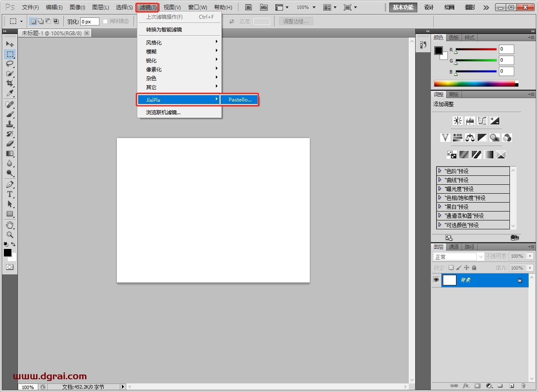Click the Brightness/Contrast adjustment icon

coord(457,121)
